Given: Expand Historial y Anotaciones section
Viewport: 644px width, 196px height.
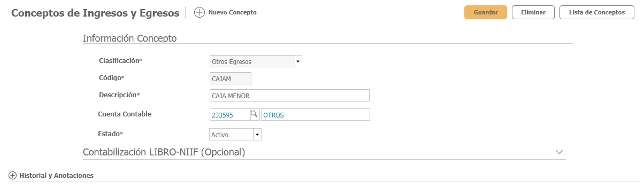Looking at the screenshot, I should pyautogui.click(x=56, y=175).
